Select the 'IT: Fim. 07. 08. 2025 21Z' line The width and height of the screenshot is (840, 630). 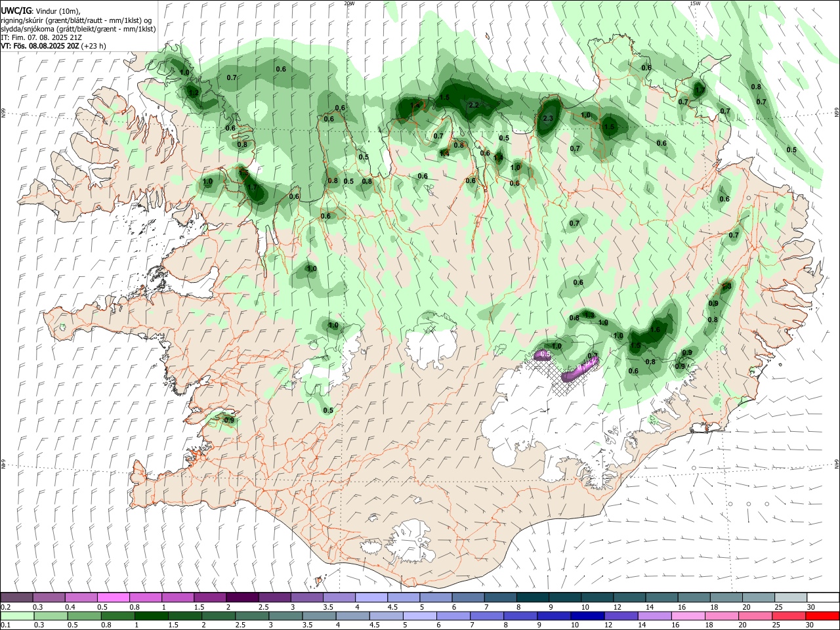tap(41, 37)
